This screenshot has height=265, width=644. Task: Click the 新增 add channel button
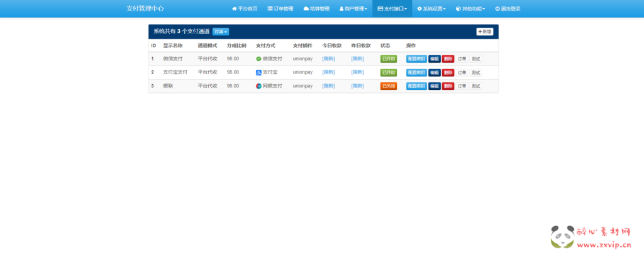485,31
